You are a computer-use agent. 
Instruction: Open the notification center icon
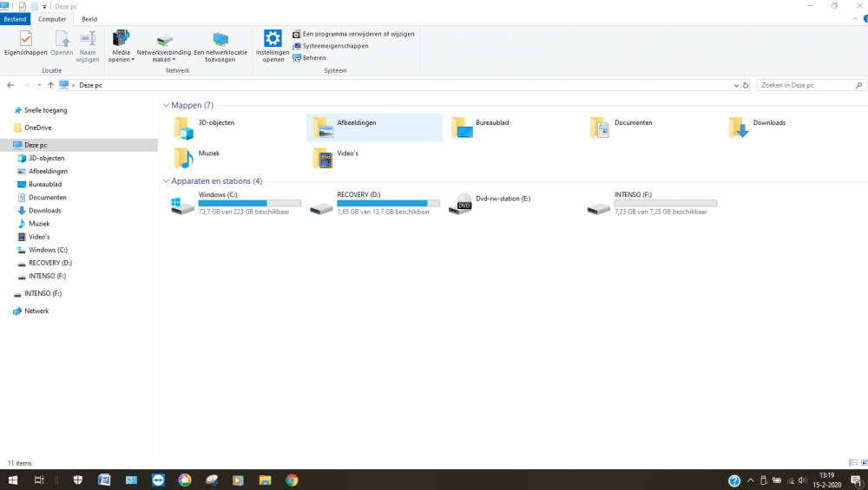coord(856,480)
